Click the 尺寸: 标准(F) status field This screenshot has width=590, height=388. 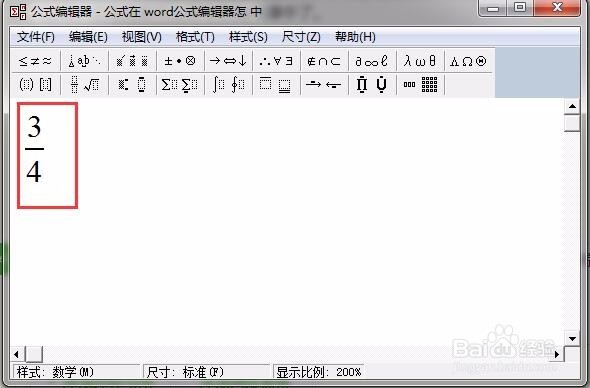coord(206,372)
